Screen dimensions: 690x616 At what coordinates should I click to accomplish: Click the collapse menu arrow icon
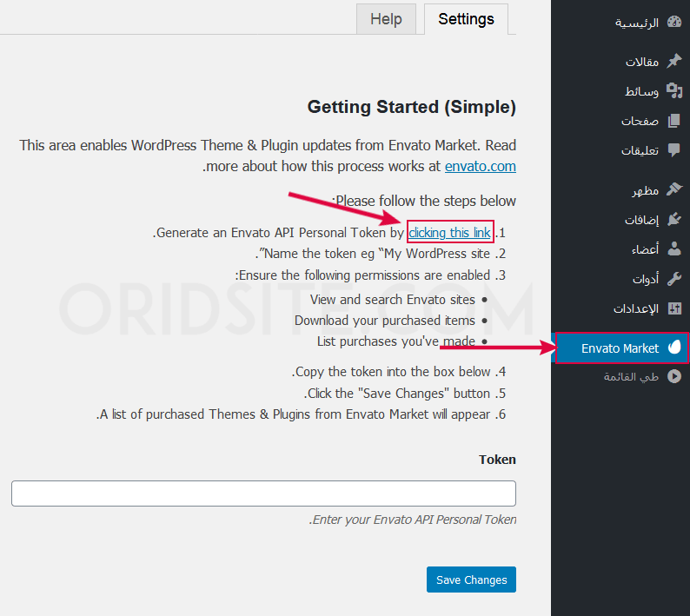tap(674, 377)
